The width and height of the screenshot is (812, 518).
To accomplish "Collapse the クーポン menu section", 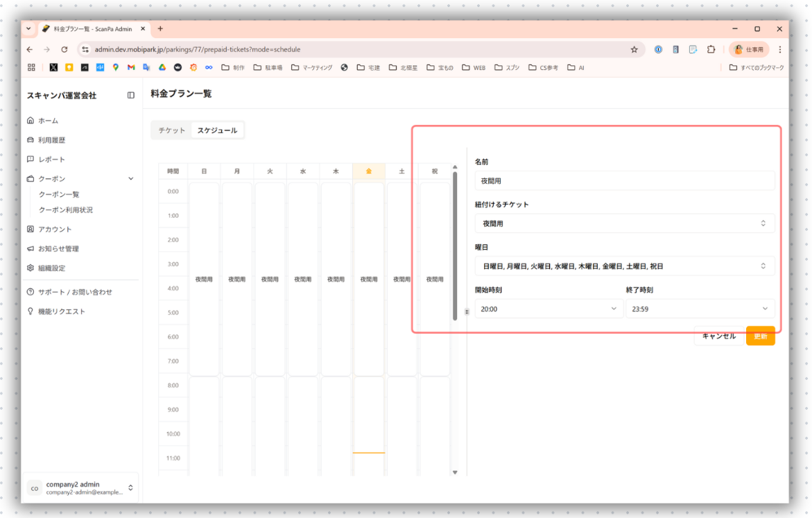I will [131, 179].
